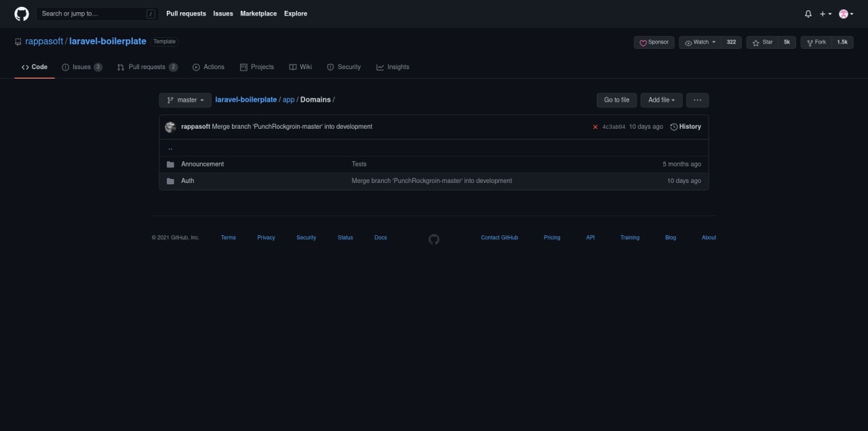This screenshot has width=868, height=431.
Task: Open Marketplace in top nav
Action: point(258,14)
